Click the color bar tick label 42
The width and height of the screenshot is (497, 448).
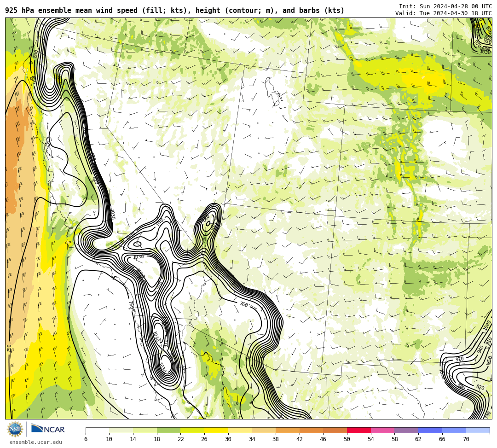(300, 439)
